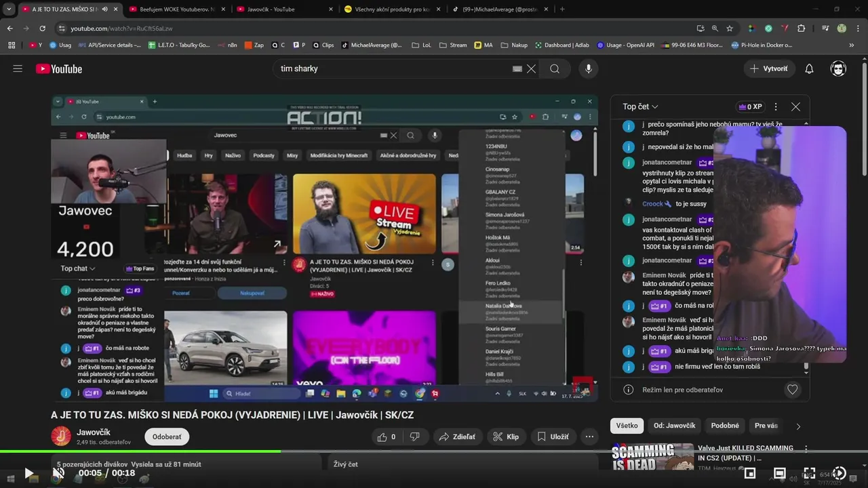Reload the browser page

42,28
